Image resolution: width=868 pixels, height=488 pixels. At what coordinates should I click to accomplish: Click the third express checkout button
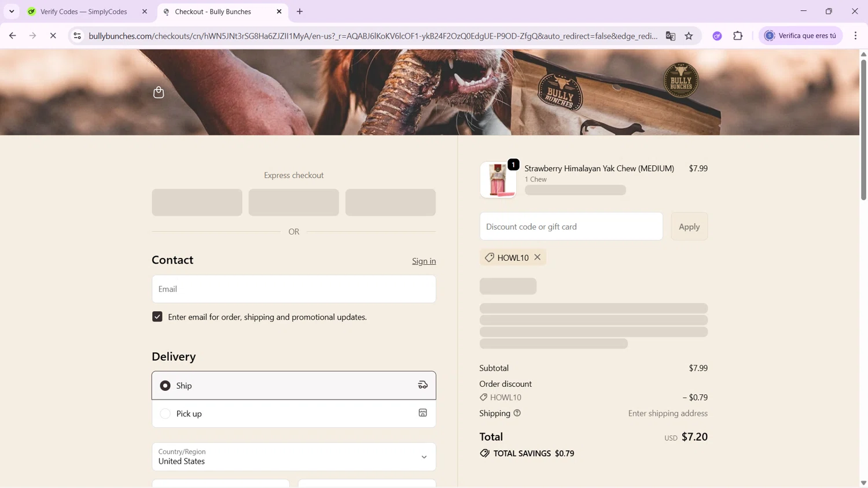(x=391, y=202)
